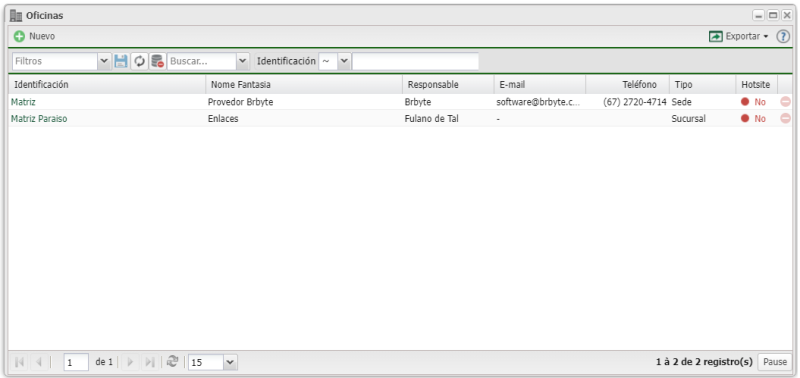Sort by the Teléfono column header
This screenshot has height=378, width=800.
(x=628, y=85)
